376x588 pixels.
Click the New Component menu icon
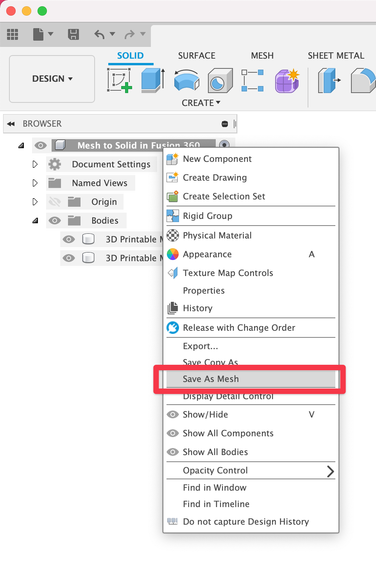(172, 159)
